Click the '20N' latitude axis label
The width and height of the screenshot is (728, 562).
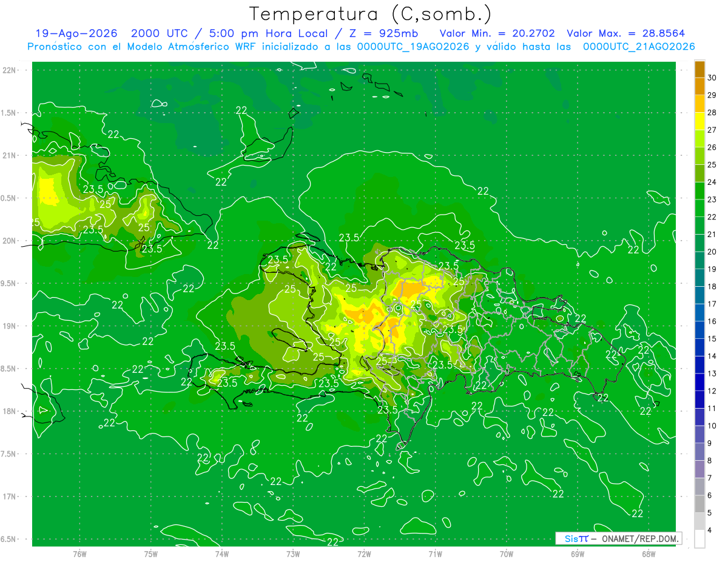point(10,241)
